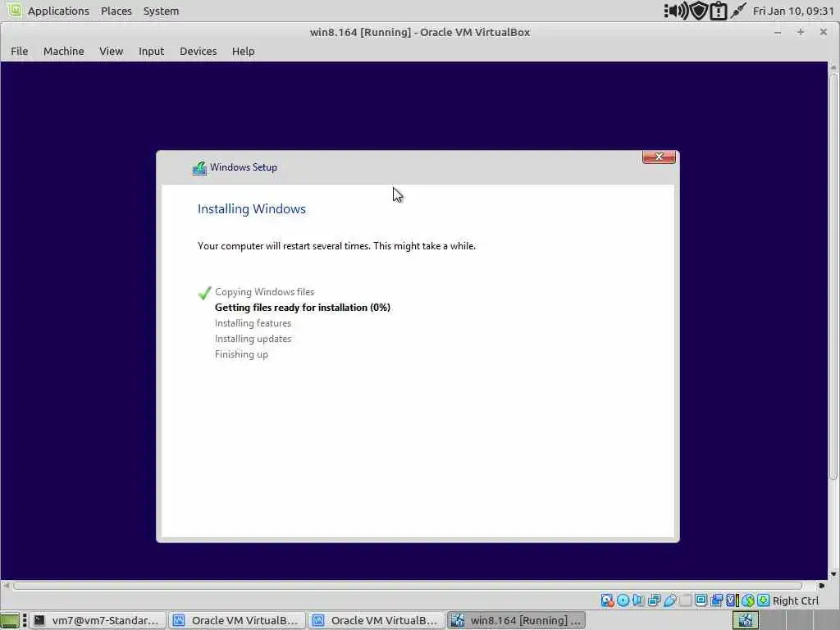Click the network adapters status bar icon
The image size is (840, 630).
pos(654,600)
